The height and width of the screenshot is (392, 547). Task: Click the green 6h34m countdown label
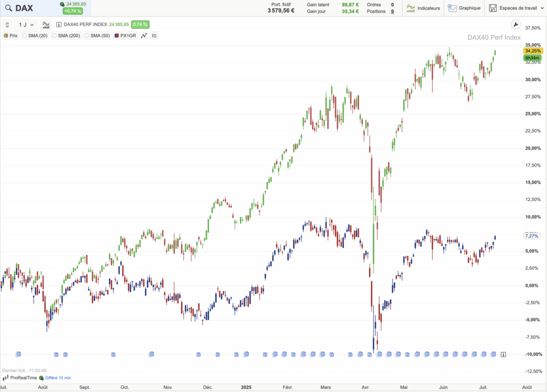(x=533, y=58)
